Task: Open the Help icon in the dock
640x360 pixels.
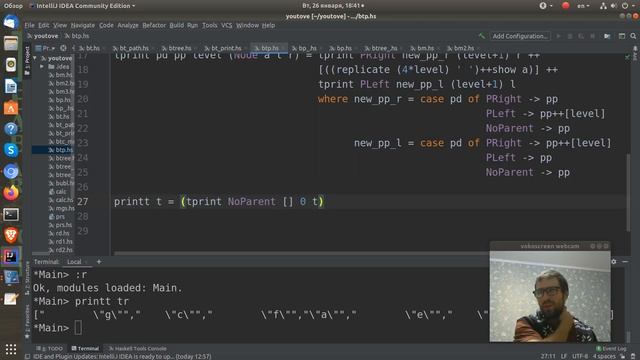Action: pos(11,129)
